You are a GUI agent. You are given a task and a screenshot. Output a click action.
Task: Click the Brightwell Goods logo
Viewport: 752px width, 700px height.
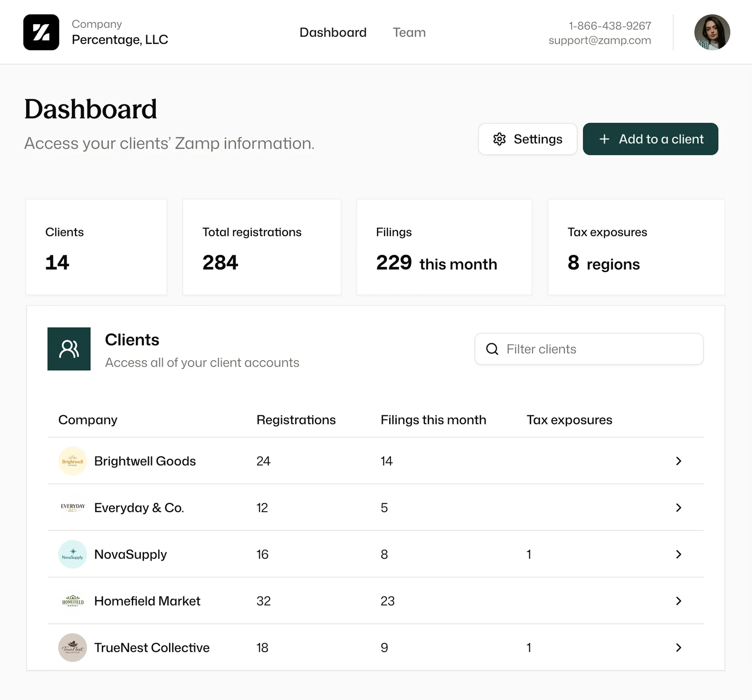(x=72, y=461)
